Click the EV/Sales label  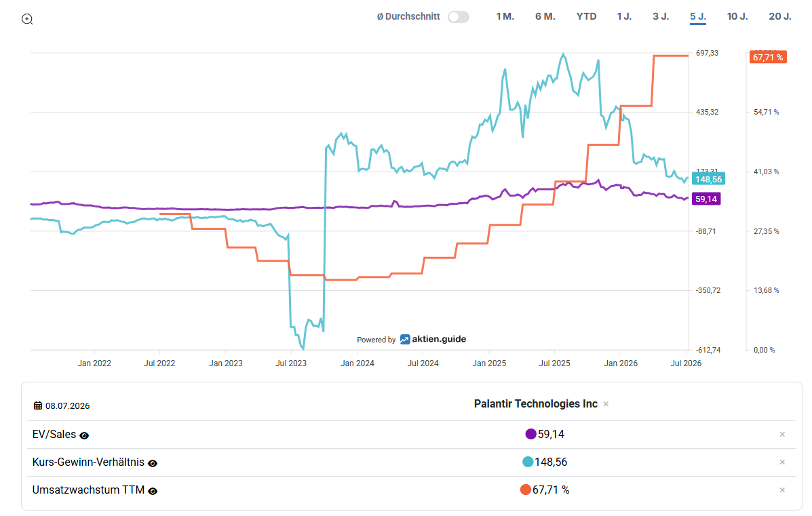(x=54, y=434)
